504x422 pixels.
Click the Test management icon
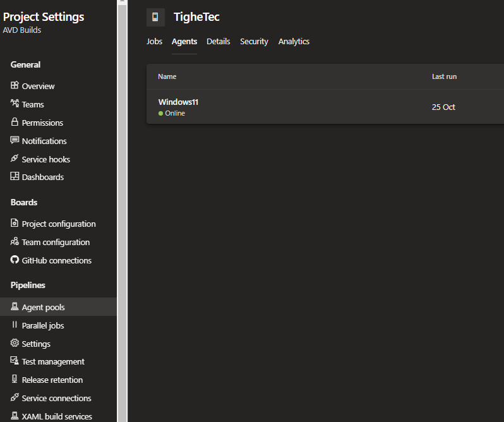(15, 361)
